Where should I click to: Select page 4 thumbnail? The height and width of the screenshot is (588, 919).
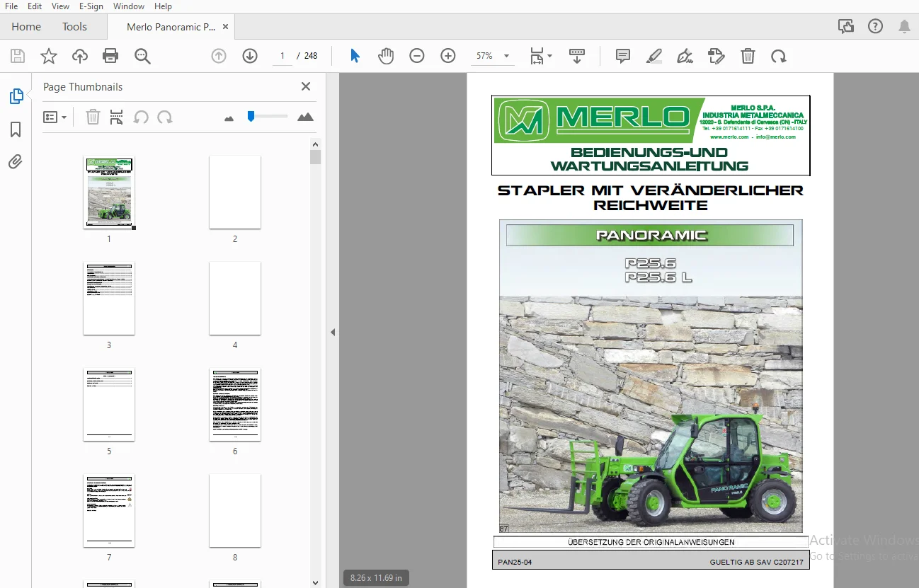[235, 299]
